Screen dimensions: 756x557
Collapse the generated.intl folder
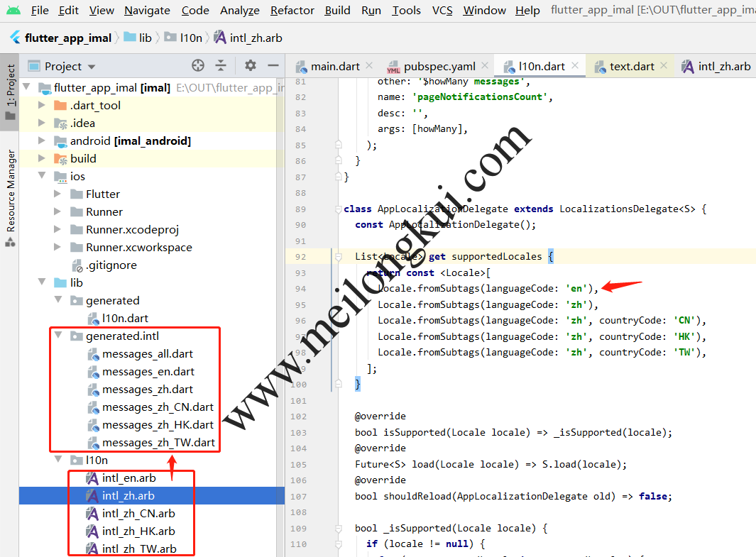coord(58,335)
